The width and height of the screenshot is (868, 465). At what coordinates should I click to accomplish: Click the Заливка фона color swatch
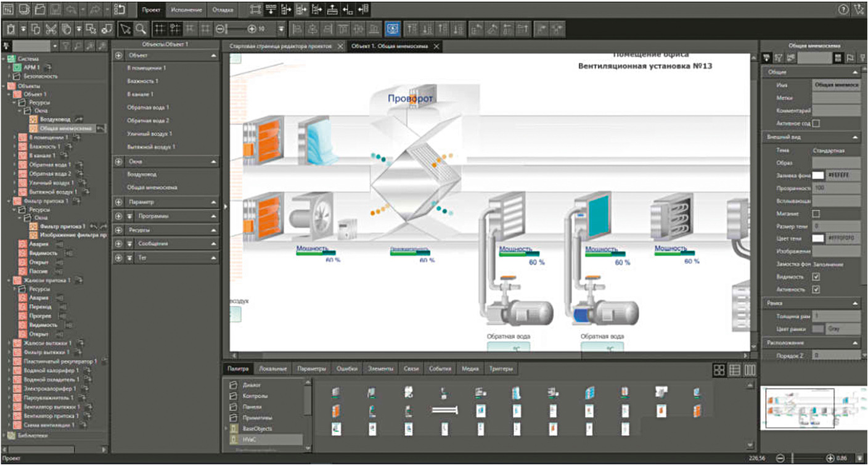point(818,175)
